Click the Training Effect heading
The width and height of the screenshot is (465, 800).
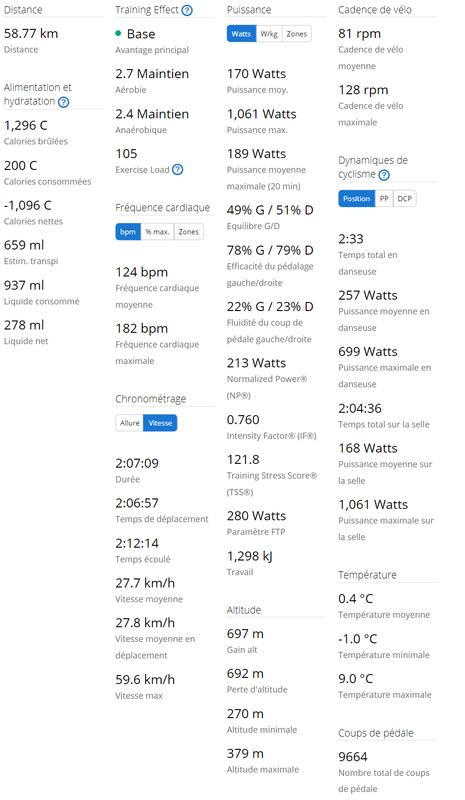(x=147, y=10)
